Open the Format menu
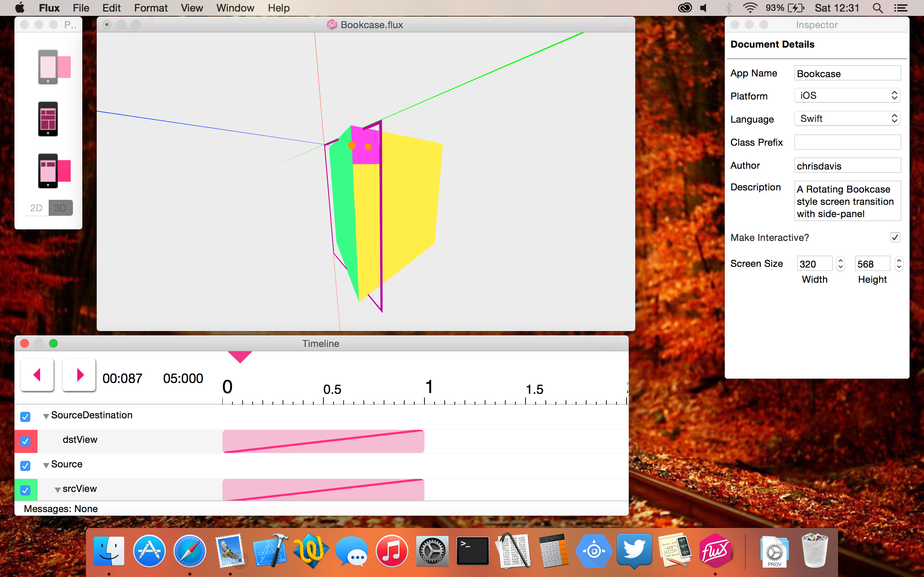The width and height of the screenshot is (924, 577). 151,8
